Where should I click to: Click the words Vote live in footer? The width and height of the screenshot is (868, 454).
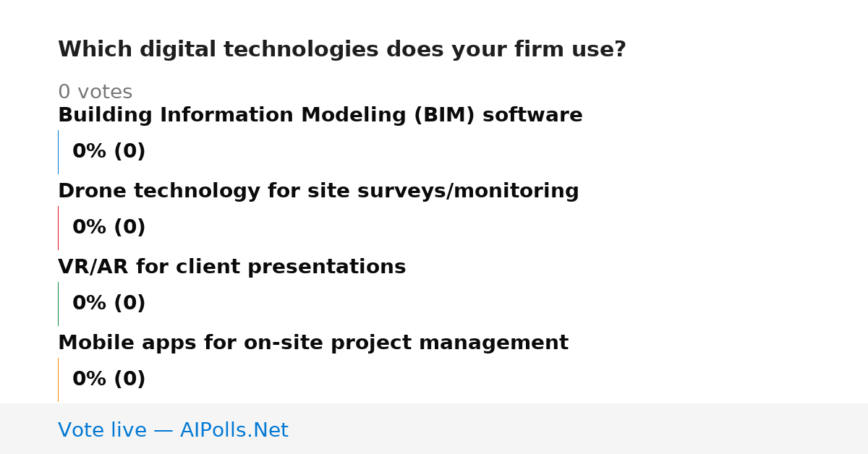(102, 430)
